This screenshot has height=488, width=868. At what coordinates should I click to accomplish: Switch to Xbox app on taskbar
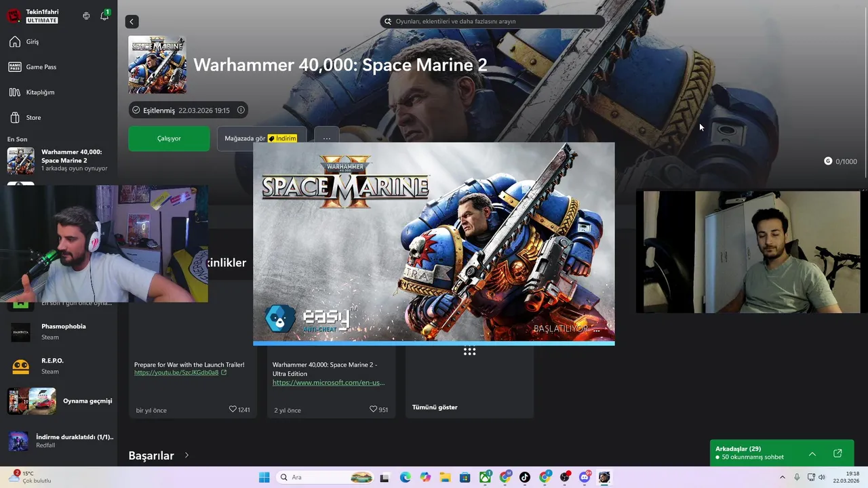(x=485, y=477)
